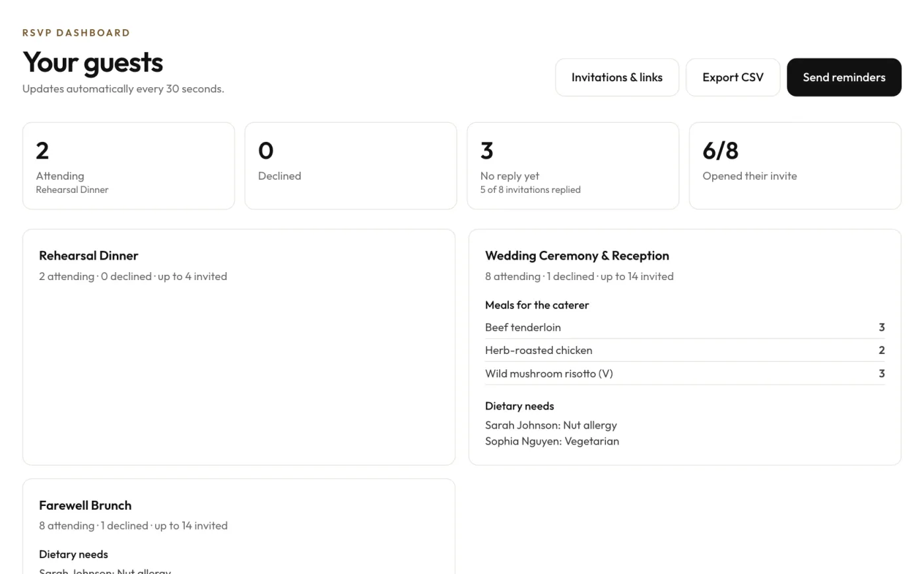Viewport: 924px width, 574px height.
Task: Click the Rehearsal Dinner card title
Action: coord(88,256)
